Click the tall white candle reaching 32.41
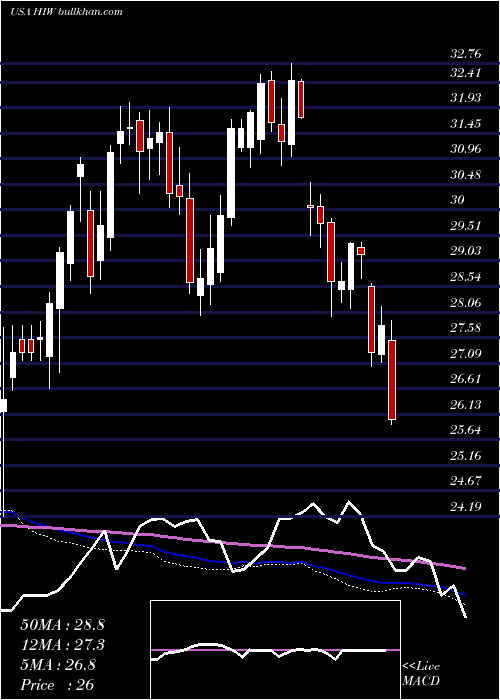This screenshot has width=500, height=700. 292,112
